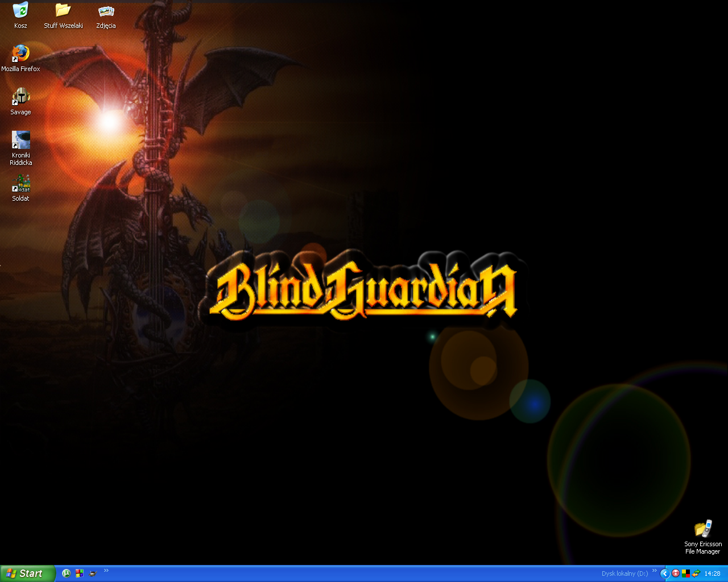
Task: Launch the Soldat game shortcut
Action: 20,183
